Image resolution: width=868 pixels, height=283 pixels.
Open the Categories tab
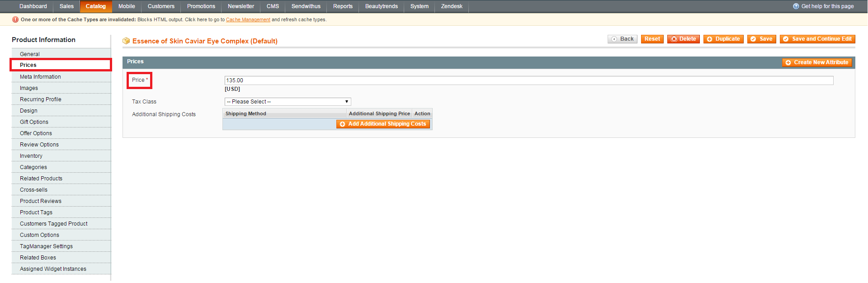(x=61, y=167)
